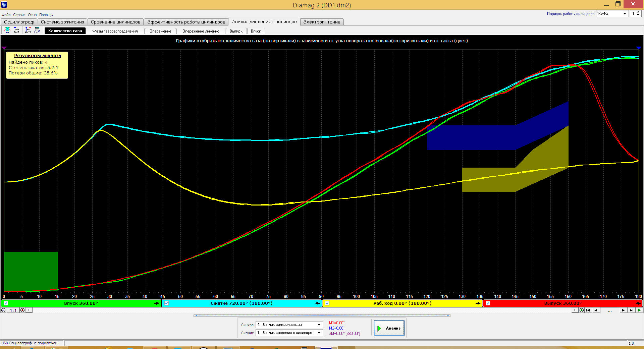Open the Выпуск sub-tab
This screenshot has width=644, height=349.
tap(236, 31)
